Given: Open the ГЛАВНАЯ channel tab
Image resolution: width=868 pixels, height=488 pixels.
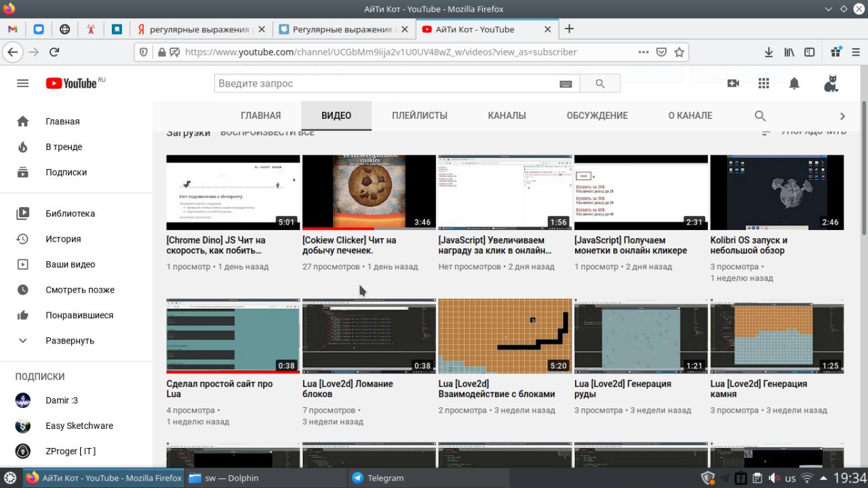Looking at the screenshot, I should (x=260, y=115).
